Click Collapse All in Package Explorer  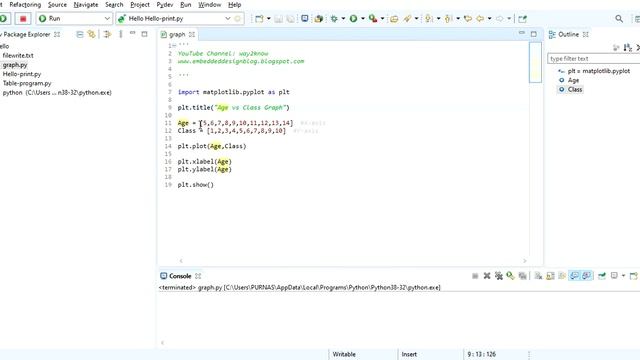pyautogui.click(x=80, y=35)
